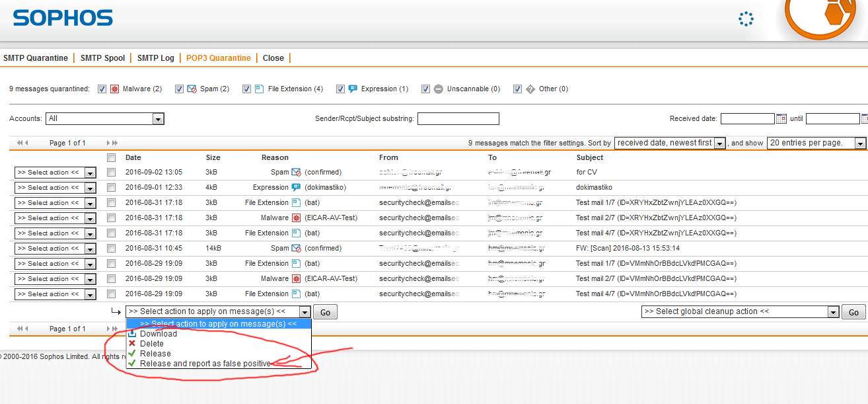Go to first page using top pager arrows
The width and height of the screenshot is (868, 404).
(x=19, y=143)
